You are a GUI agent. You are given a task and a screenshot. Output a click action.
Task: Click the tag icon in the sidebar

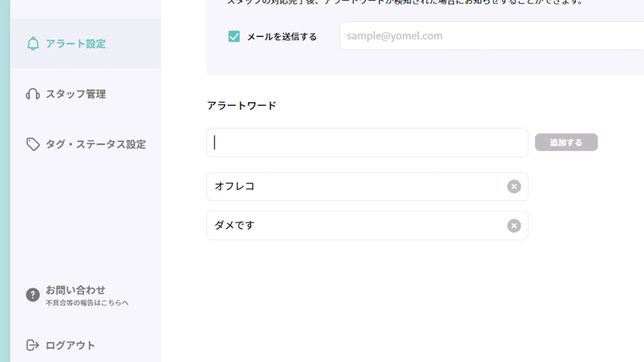33,144
